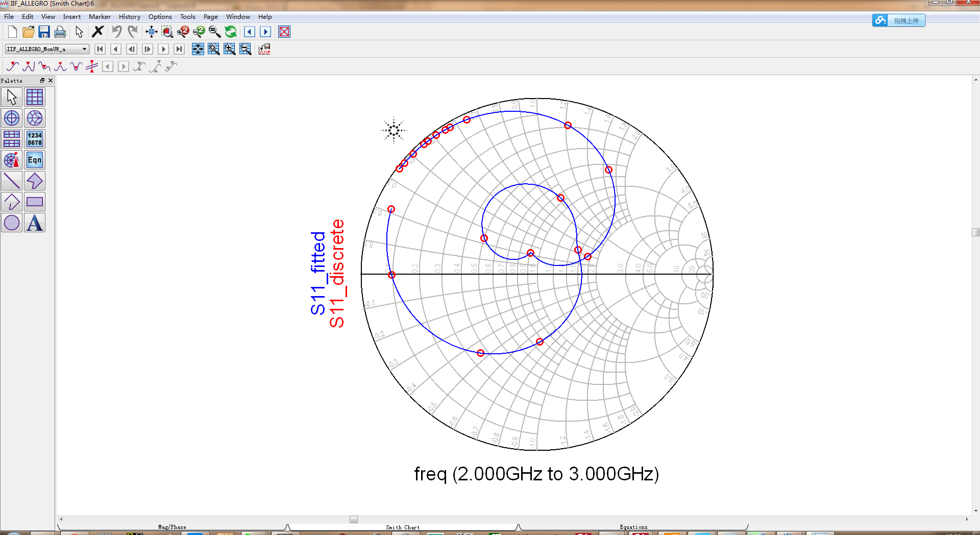The height and width of the screenshot is (535, 980).
Task: Insert a minimum marker on the trace
Action: (76, 66)
